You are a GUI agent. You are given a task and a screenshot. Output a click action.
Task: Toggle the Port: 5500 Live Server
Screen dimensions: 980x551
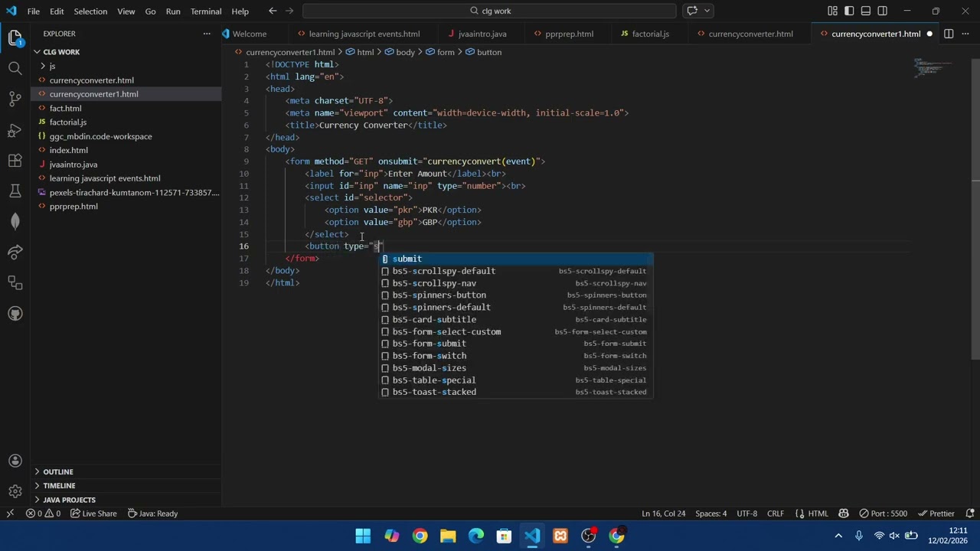point(883,514)
